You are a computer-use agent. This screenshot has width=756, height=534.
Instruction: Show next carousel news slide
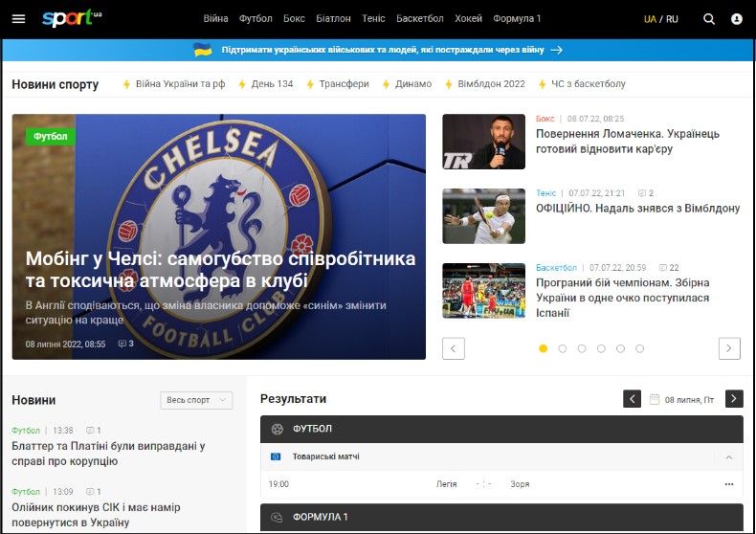tap(729, 348)
